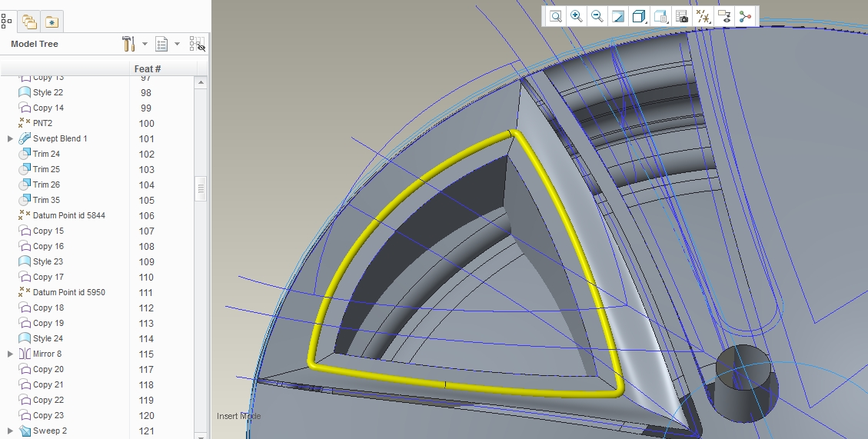Toggle the Spin Center icon
Viewport: 868px width, 439px height.
[x=745, y=17]
